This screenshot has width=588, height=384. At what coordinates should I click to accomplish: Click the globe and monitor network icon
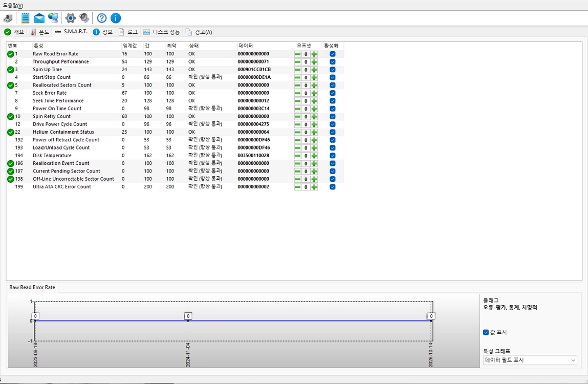pyautogui.click(x=53, y=18)
